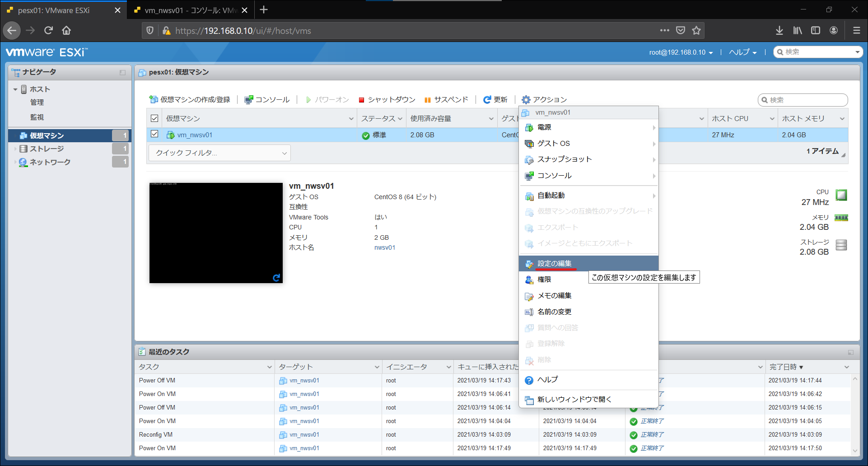Open the 使用済み容量 column menu arrow

click(x=491, y=119)
